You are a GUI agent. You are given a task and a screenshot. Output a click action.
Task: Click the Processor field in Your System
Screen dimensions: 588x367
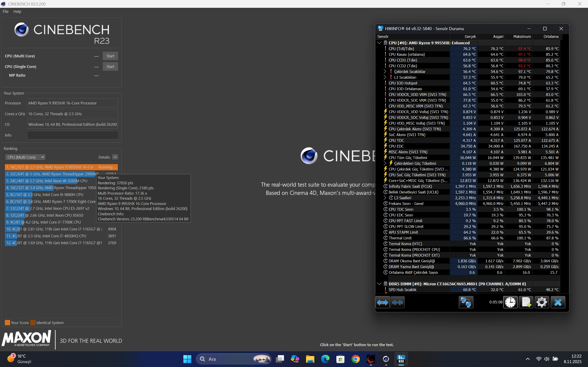click(x=73, y=103)
